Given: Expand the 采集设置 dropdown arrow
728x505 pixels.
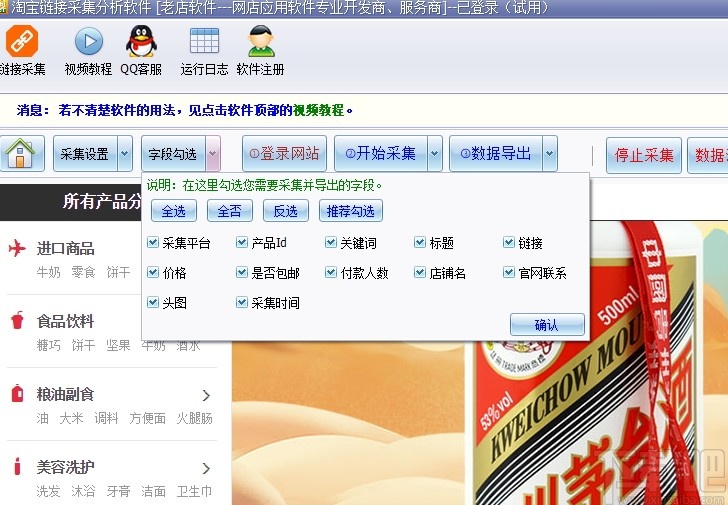Looking at the screenshot, I should click(x=125, y=154).
